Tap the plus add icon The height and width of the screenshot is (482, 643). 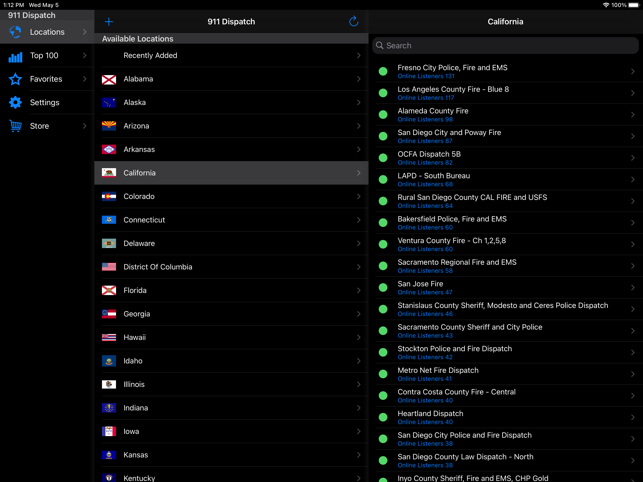pos(109,22)
